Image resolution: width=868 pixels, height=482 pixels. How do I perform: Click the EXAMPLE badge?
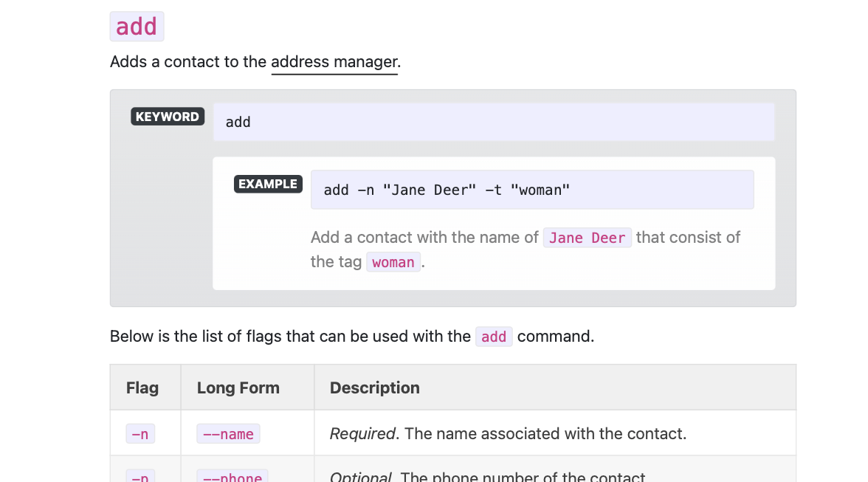pyautogui.click(x=268, y=185)
